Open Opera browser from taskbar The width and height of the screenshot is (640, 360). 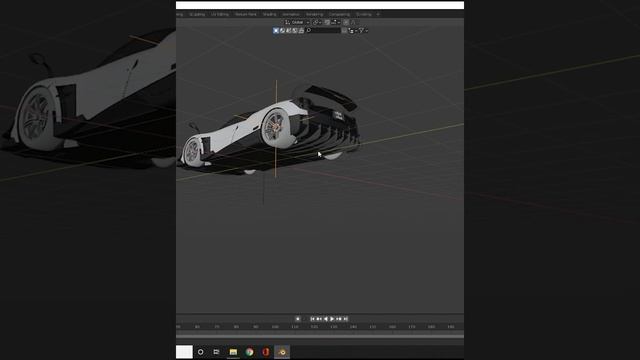[266, 352]
